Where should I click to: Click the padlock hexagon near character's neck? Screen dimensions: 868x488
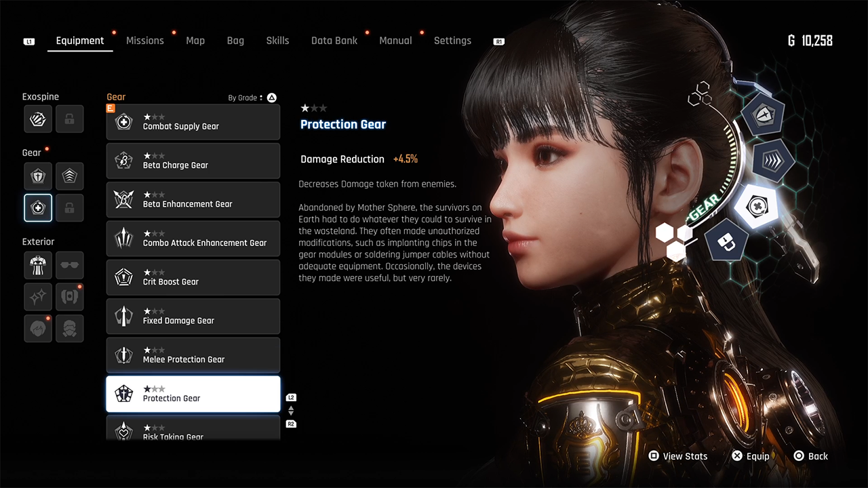726,241
